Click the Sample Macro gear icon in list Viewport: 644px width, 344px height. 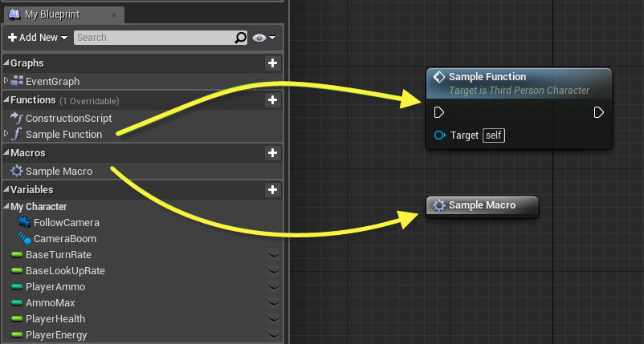17,171
